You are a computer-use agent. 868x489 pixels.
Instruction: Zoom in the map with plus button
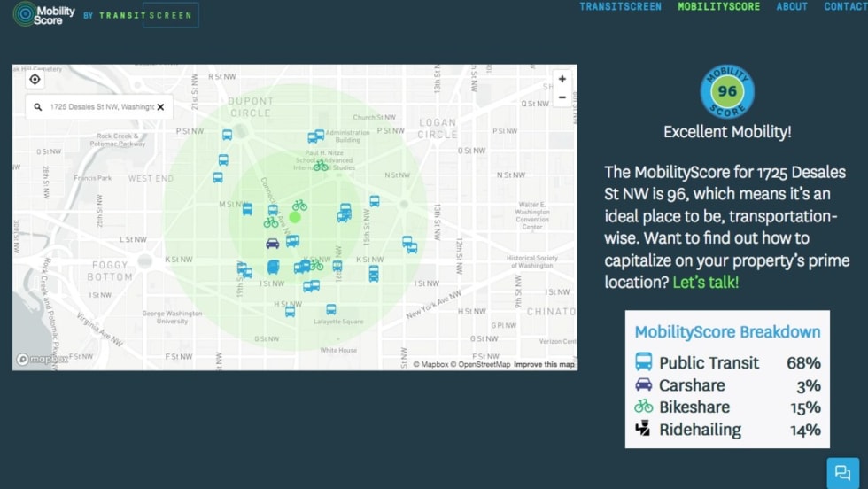[562, 80]
